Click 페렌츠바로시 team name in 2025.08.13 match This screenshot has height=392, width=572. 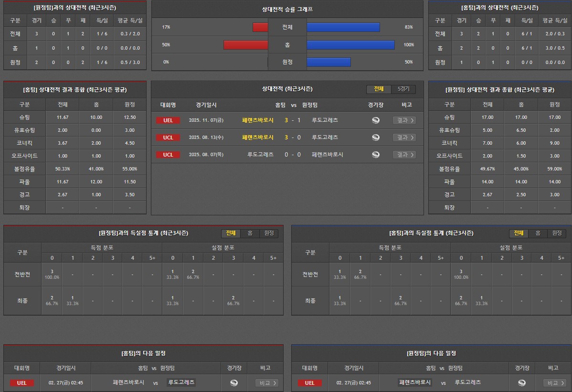click(258, 138)
